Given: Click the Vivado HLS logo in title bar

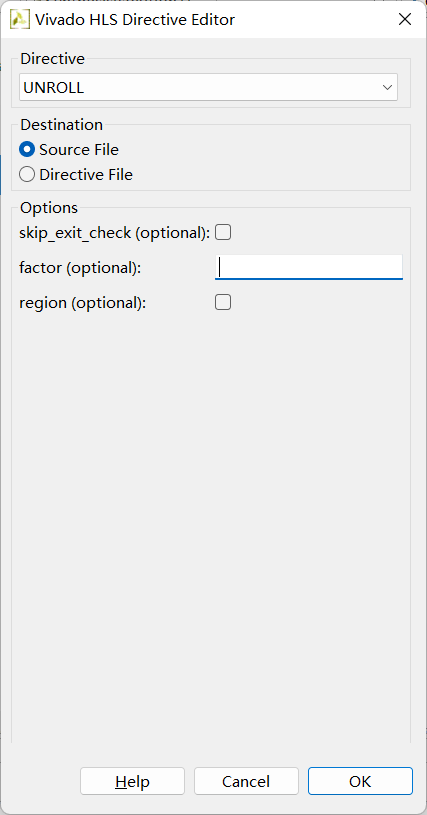Looking at the screenshot, I should point(20,20).
